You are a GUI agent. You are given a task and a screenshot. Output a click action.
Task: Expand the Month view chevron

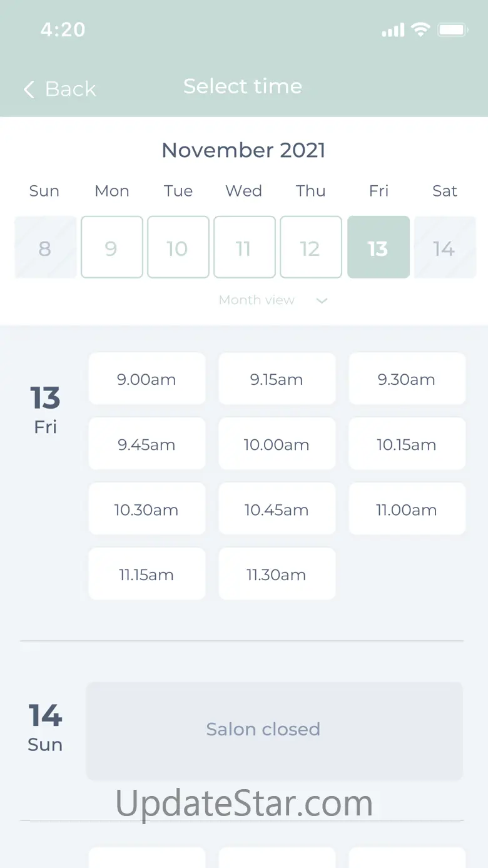(x=322, y=300)
